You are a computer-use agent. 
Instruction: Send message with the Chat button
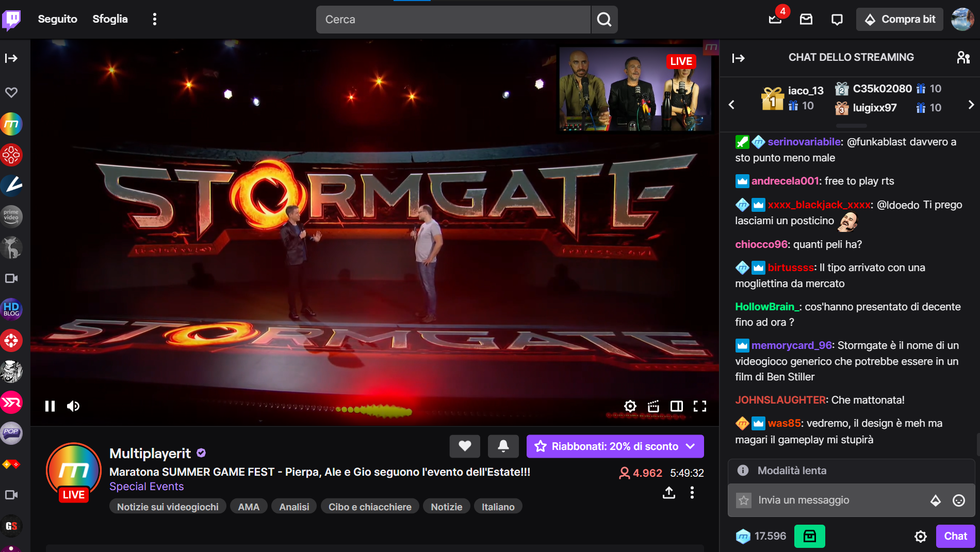(x=955, y=536)
